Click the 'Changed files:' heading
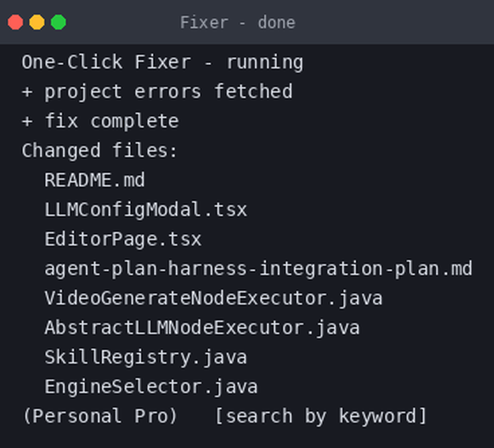 pos(99,150)
